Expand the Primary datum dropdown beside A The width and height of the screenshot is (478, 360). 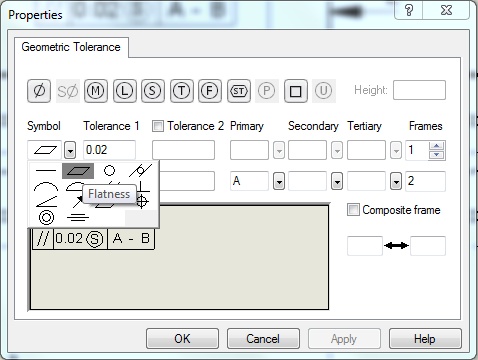(x=279, y=181)
